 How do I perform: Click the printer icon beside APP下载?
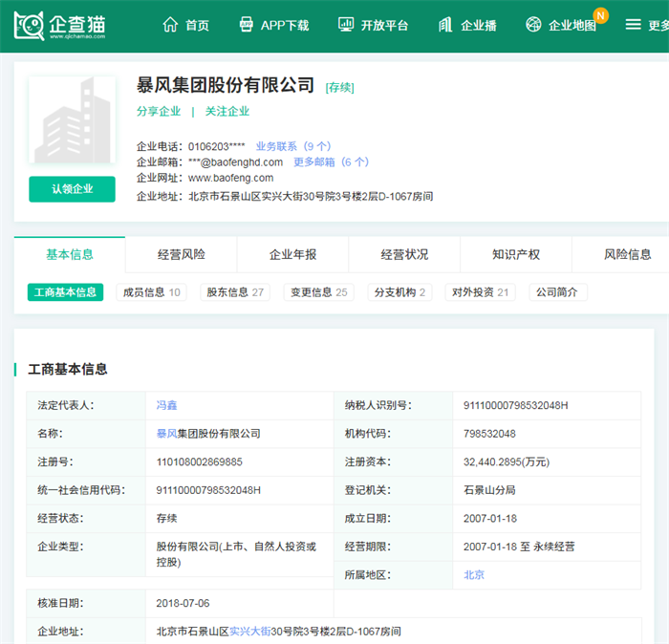(x=247, y=25)
